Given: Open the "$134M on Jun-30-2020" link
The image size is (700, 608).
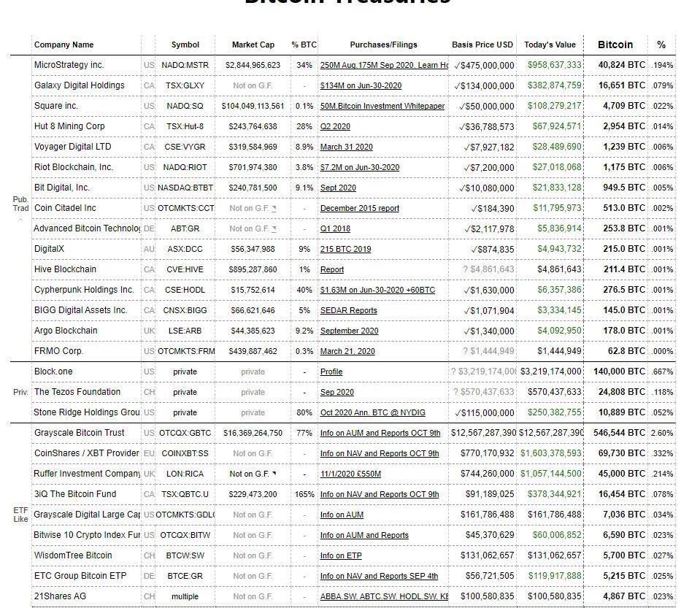Looking at the screenshot, I should pyautogui.click(x=361, y=85).
